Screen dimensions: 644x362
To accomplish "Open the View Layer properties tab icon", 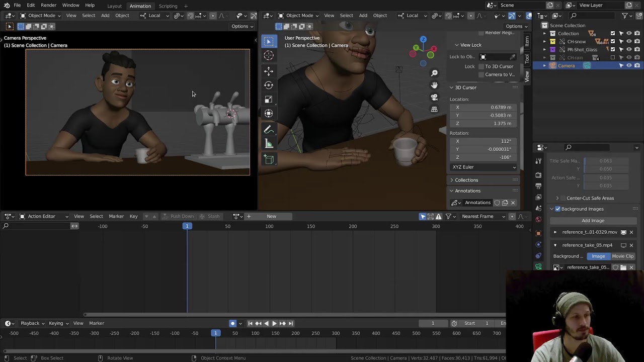I will tap(538, 197).
